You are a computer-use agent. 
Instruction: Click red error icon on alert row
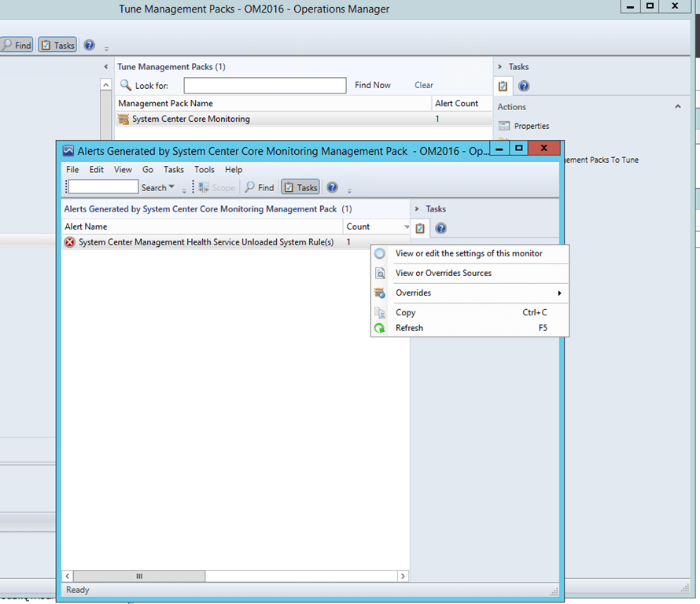click(x=70, y=242)
